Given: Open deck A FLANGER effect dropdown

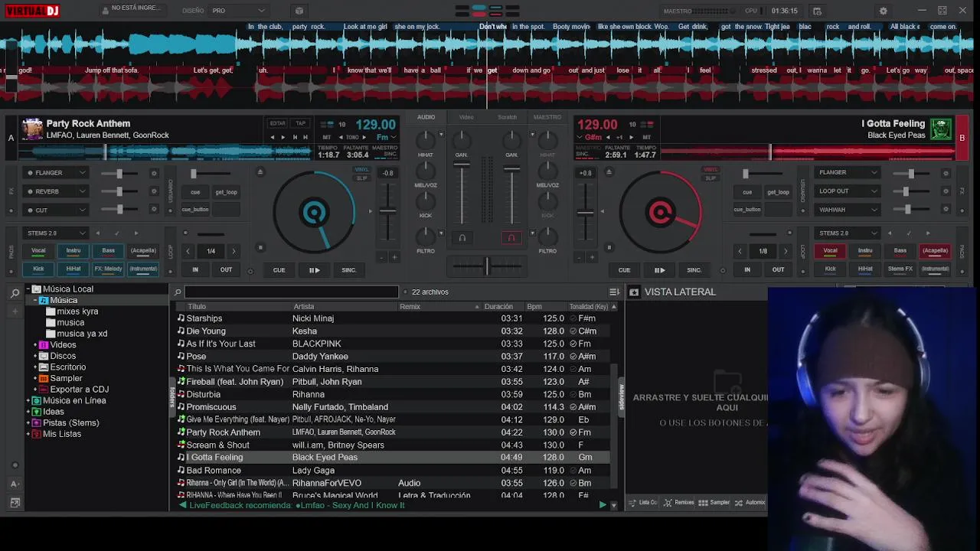Looking at the screenshot, I should (x=56, y=173).
